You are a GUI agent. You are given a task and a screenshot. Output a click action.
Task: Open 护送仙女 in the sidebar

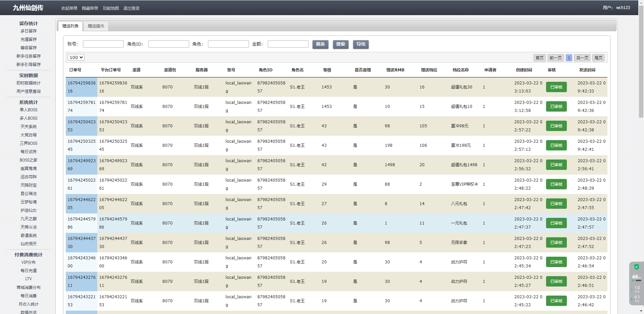(x=29, y=210)
